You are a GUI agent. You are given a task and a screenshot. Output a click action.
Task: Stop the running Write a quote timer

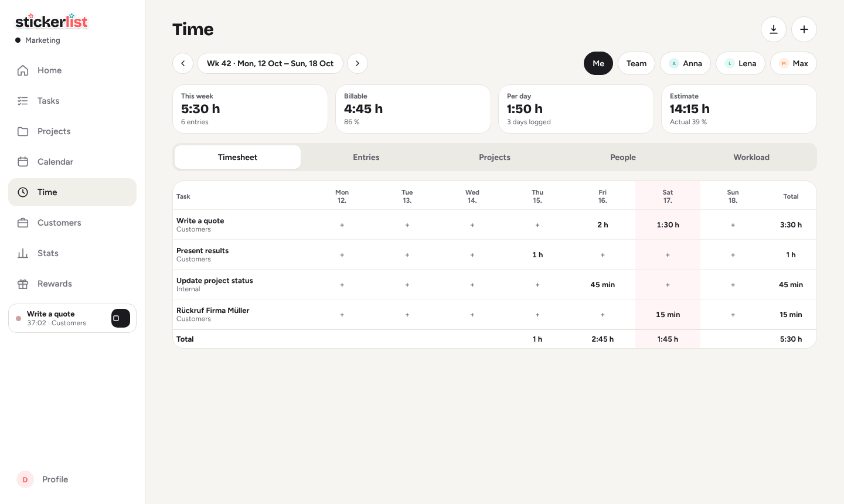tap(121, 318)
